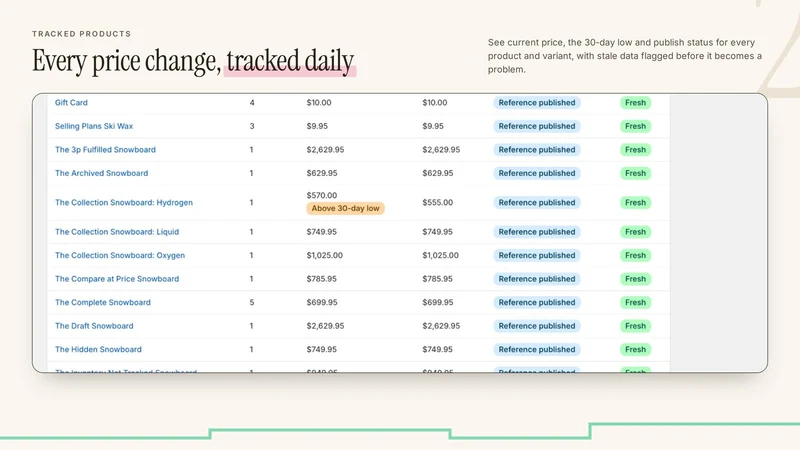Click the $555.00 30-day low value
This screenshot has width=800, height=450.
437,203
